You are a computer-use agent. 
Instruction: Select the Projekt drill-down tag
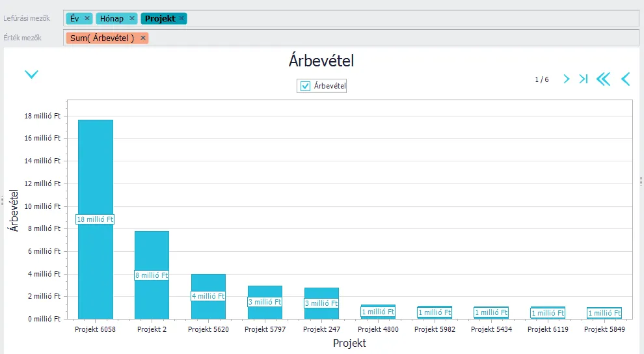point(160,18)
